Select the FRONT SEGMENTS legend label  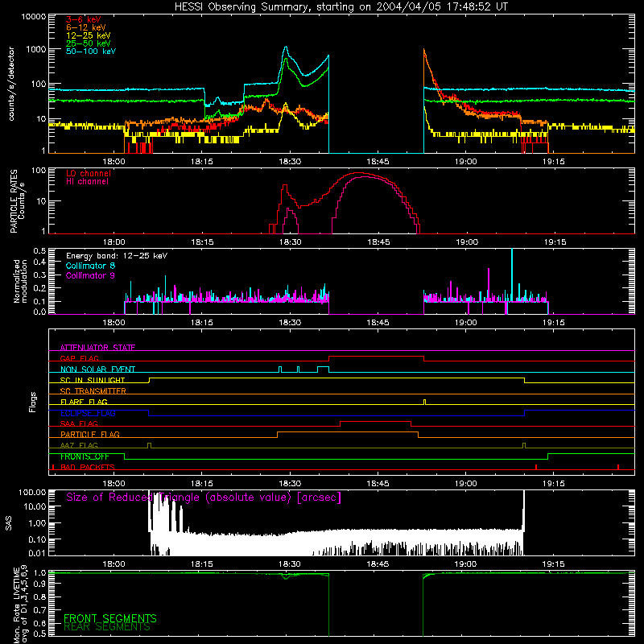coord(110,618)
